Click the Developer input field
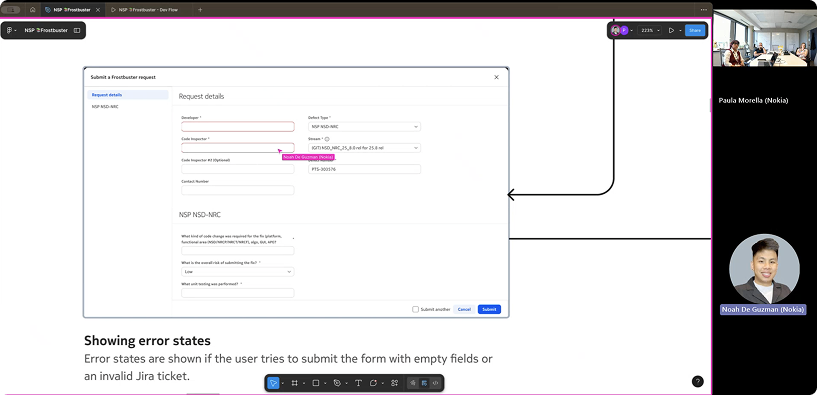 point(238,127)
